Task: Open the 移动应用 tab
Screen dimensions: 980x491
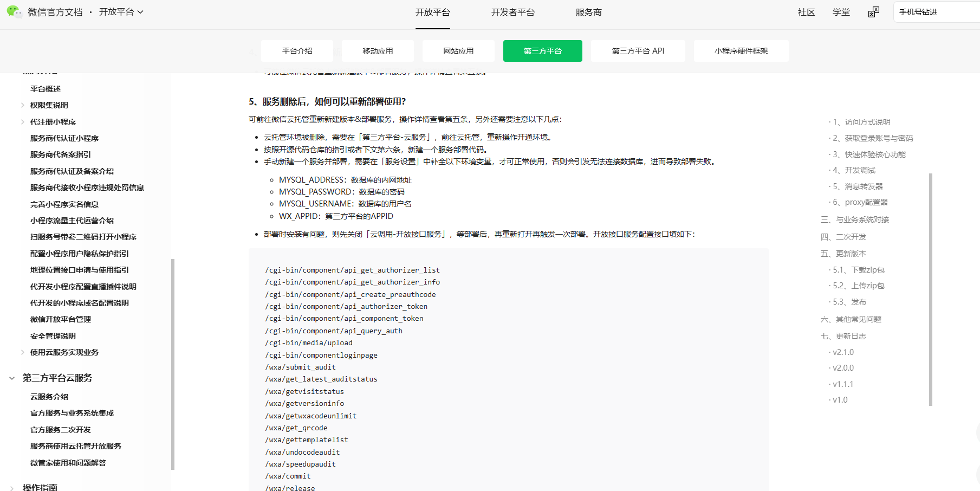Action: pos(378,51)
